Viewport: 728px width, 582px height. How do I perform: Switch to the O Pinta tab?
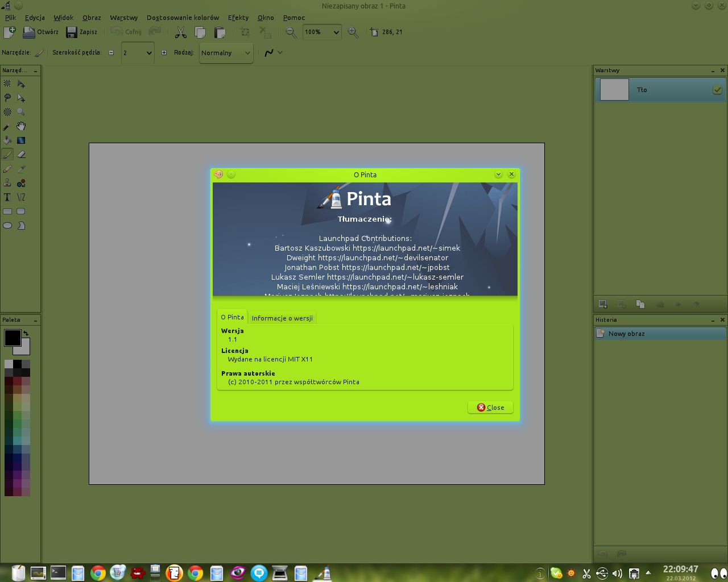click(x=232, y=317)
